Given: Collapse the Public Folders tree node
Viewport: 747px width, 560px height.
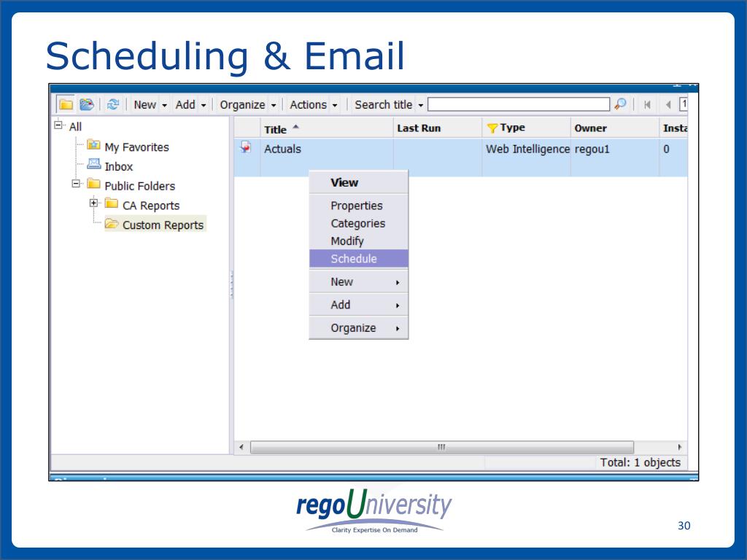Looking at the screenshot, I should point(76,183).
